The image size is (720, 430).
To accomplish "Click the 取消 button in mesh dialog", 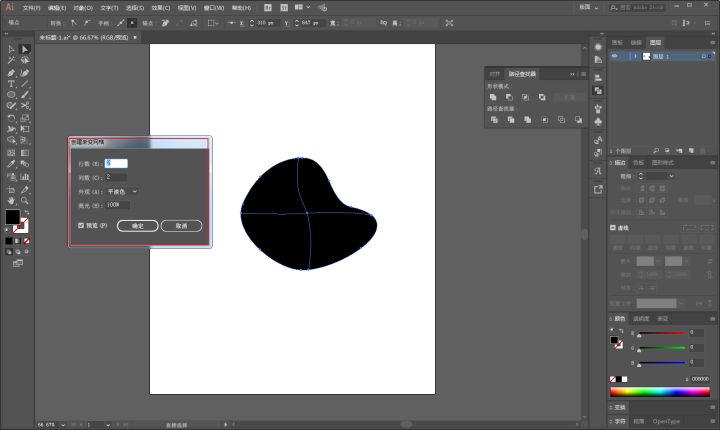I will (181, 226).
